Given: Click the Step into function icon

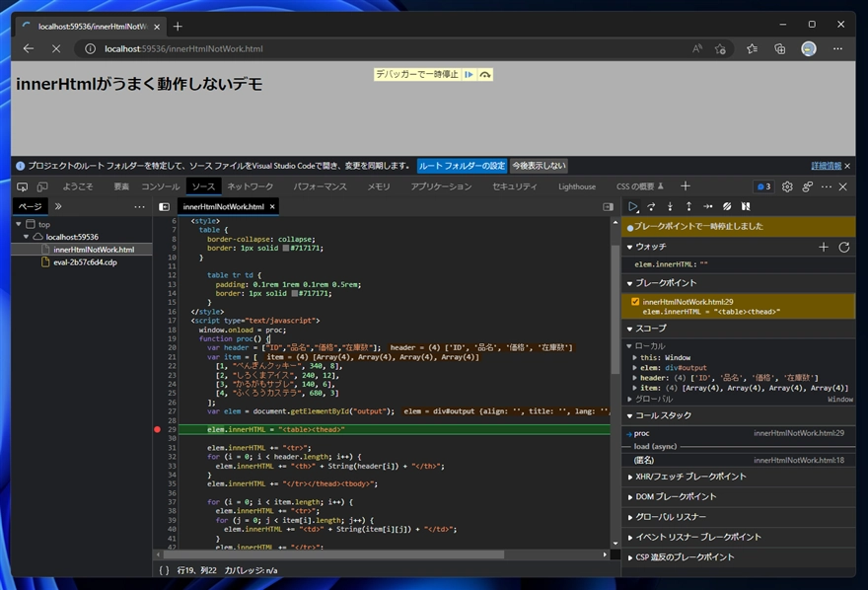Looking at the screenshot, I should (670, 206).
